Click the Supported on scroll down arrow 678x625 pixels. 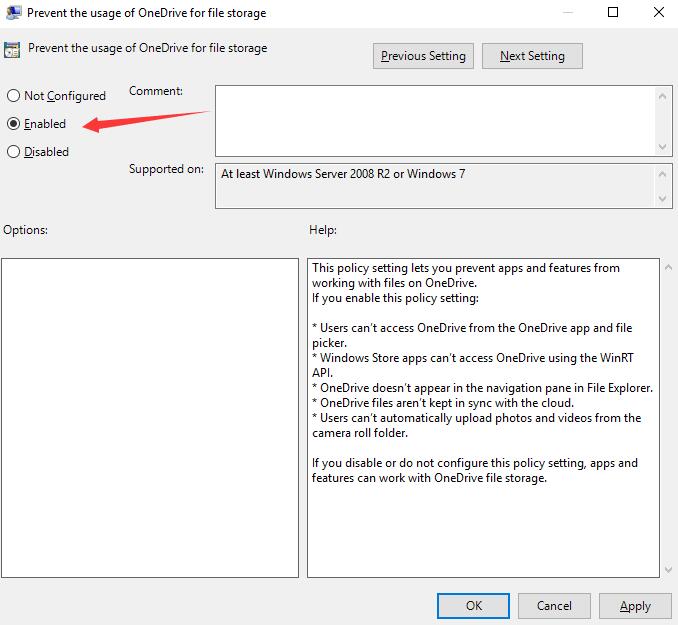coord(662,199)
